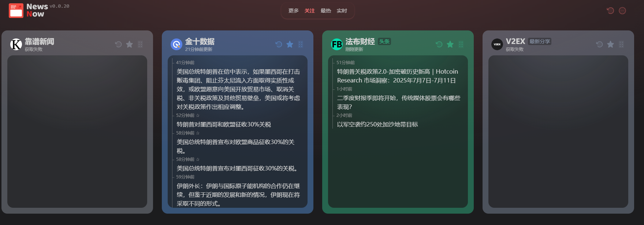Click the 21分钟前更新 status text
The height and width of the screenshot is (225, 644).
click(x=199, y=49)
